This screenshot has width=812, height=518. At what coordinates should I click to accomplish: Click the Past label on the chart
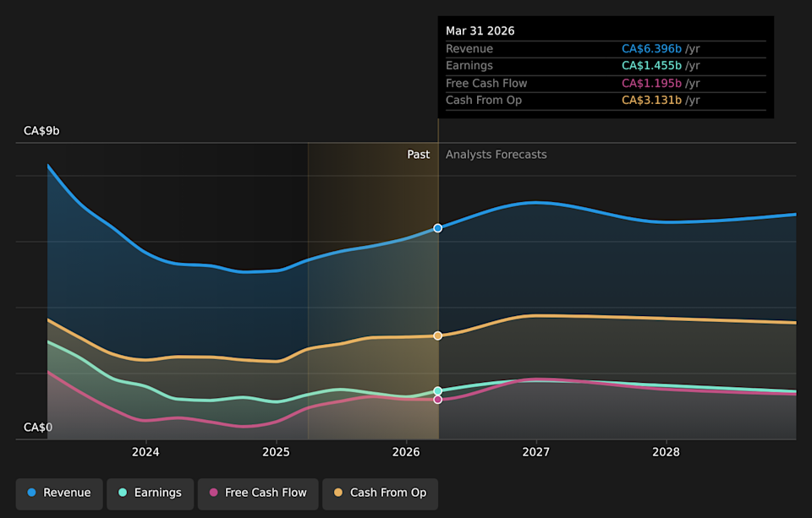click(419, 155)
